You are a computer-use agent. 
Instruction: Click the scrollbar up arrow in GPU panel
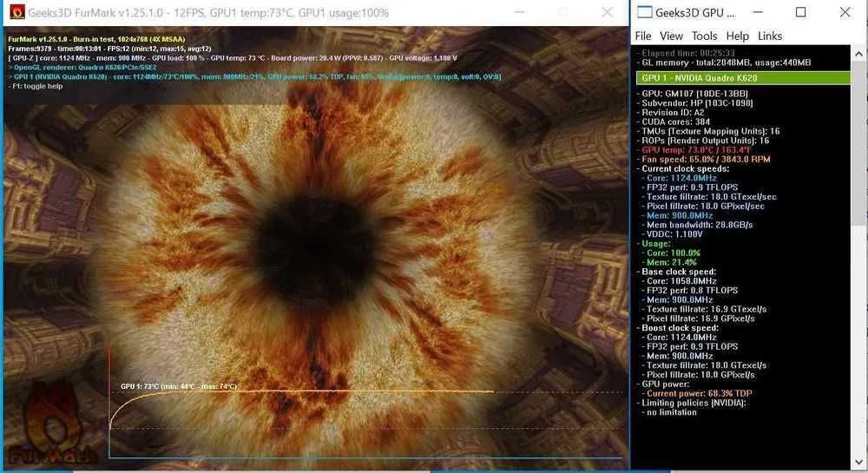pyautogui.click(x=858, y=54)
